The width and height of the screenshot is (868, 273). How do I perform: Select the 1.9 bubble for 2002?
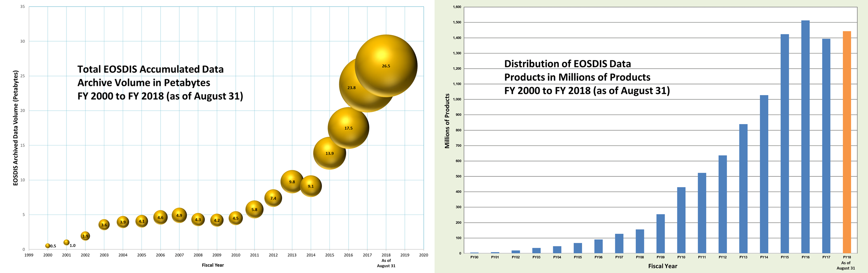tap(85, 236)
